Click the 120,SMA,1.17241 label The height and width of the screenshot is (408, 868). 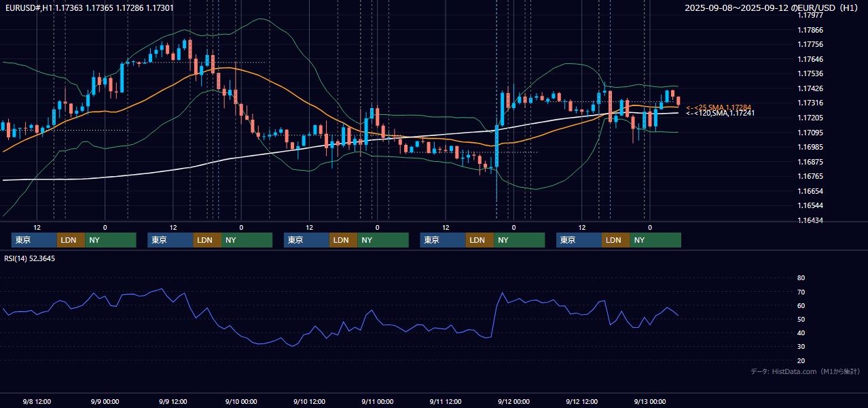tap(720, 114)
